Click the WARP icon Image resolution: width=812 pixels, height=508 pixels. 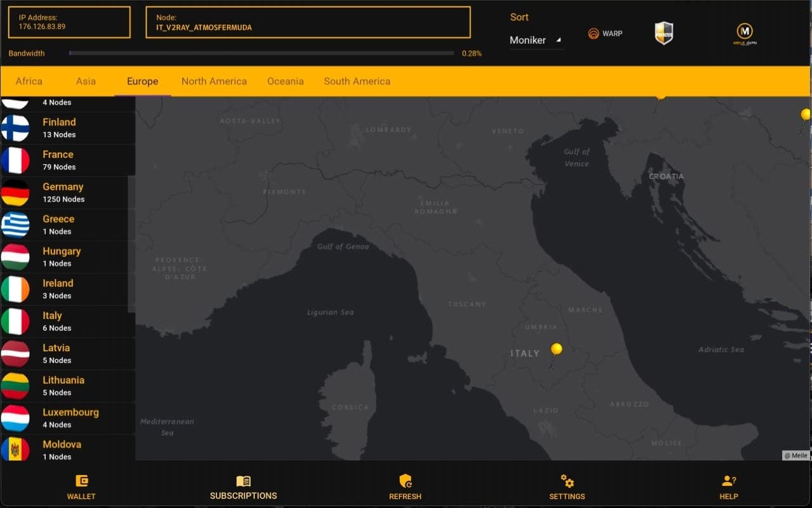tap(594, 34)
